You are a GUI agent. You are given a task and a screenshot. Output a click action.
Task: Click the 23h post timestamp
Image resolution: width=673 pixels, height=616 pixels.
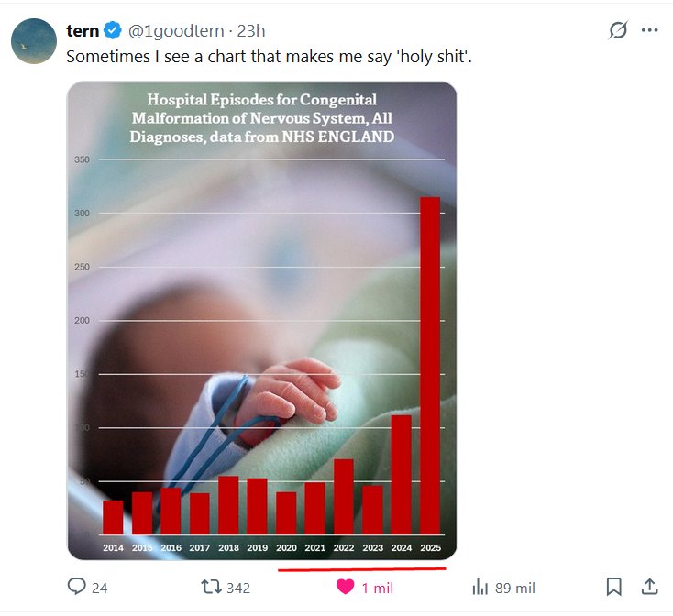[251, 30]
